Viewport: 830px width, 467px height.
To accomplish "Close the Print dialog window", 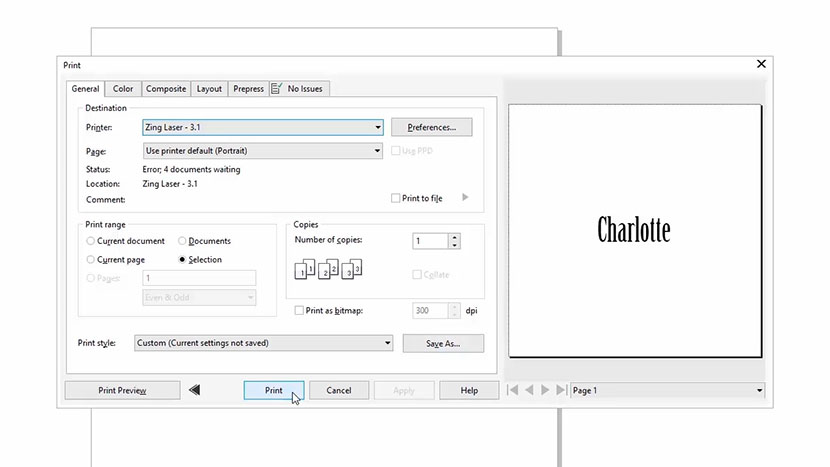I will pos(761,64).
